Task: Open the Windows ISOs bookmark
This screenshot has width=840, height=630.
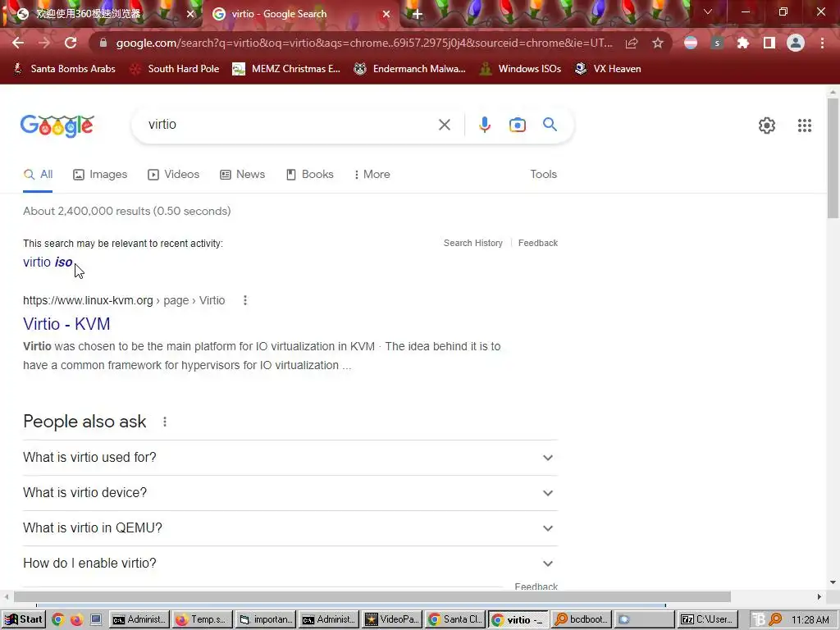Action: coord(520,69)
